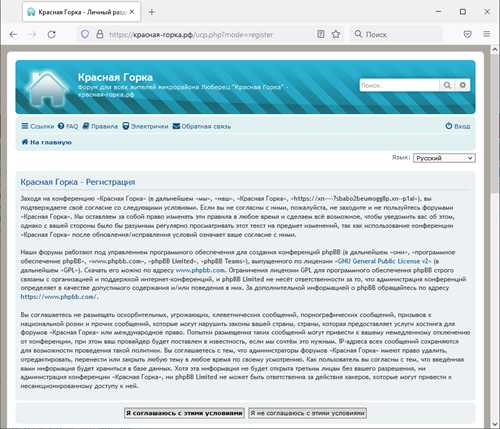Open the Обратная связь link
The image size is (500, 429).
coord(202,126)
